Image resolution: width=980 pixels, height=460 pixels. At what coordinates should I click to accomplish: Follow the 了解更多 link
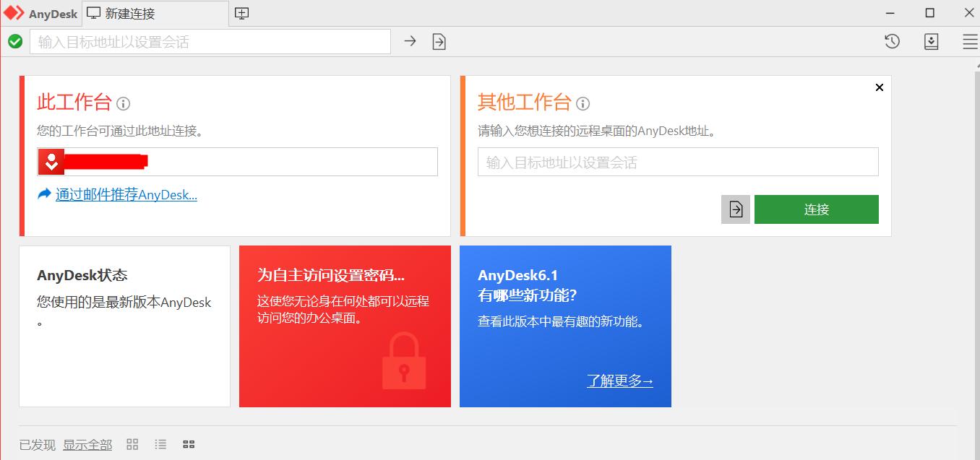point(620,381)
